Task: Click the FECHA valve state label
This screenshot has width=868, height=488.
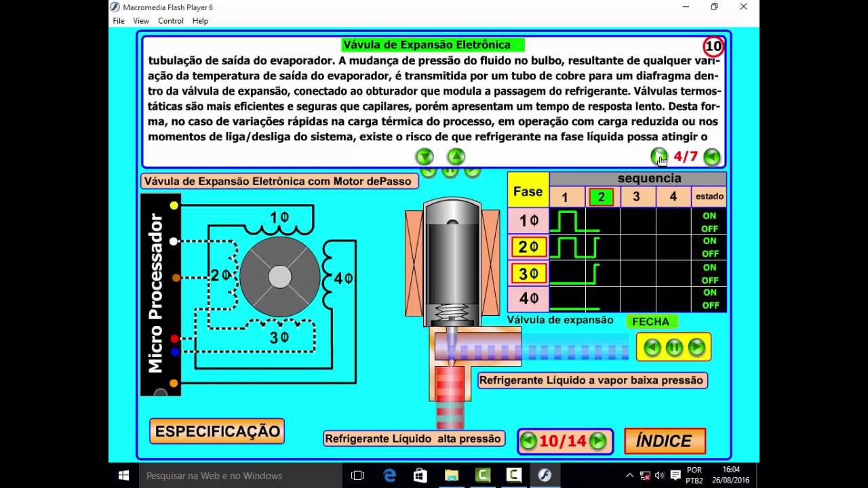Action: [651, 322]
